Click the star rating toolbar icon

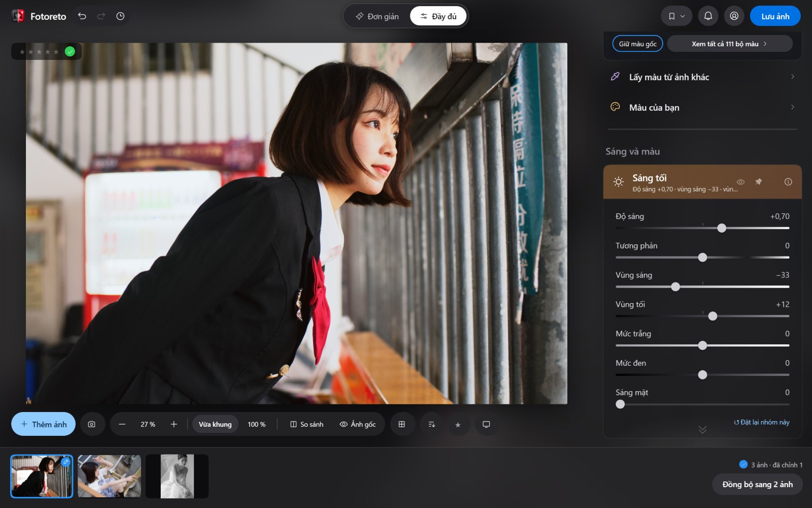(458, 424)
